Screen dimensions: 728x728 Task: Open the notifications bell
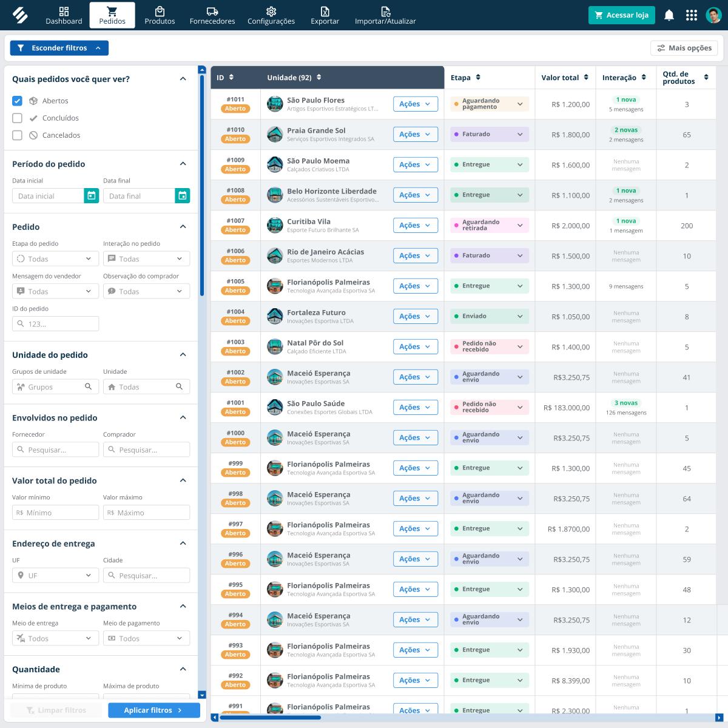coord(669,15)
